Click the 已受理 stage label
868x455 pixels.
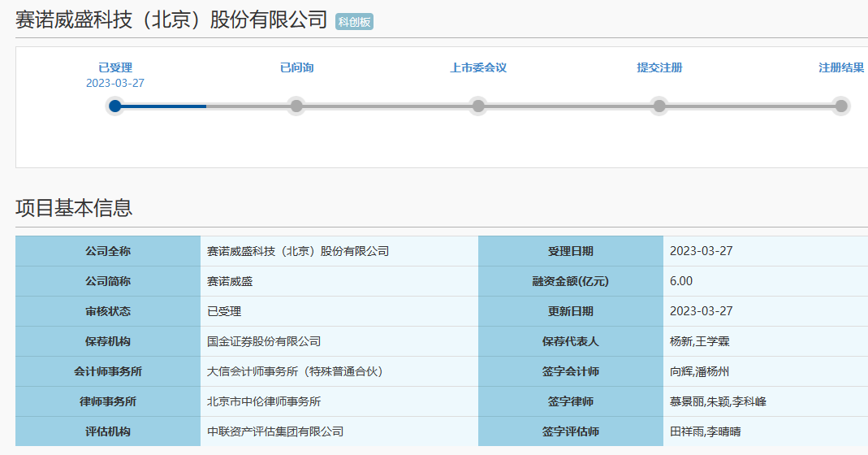[x=115, y=67]
